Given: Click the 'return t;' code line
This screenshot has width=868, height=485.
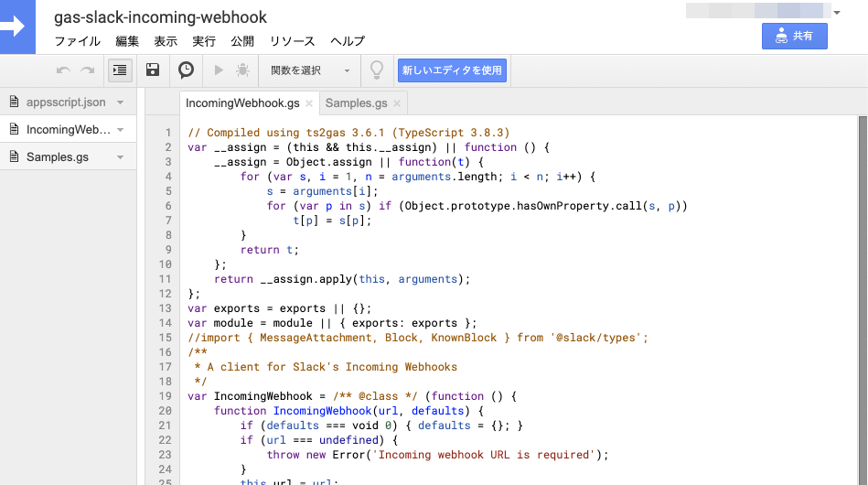Looking at the screenshot, I should [270, 250].
